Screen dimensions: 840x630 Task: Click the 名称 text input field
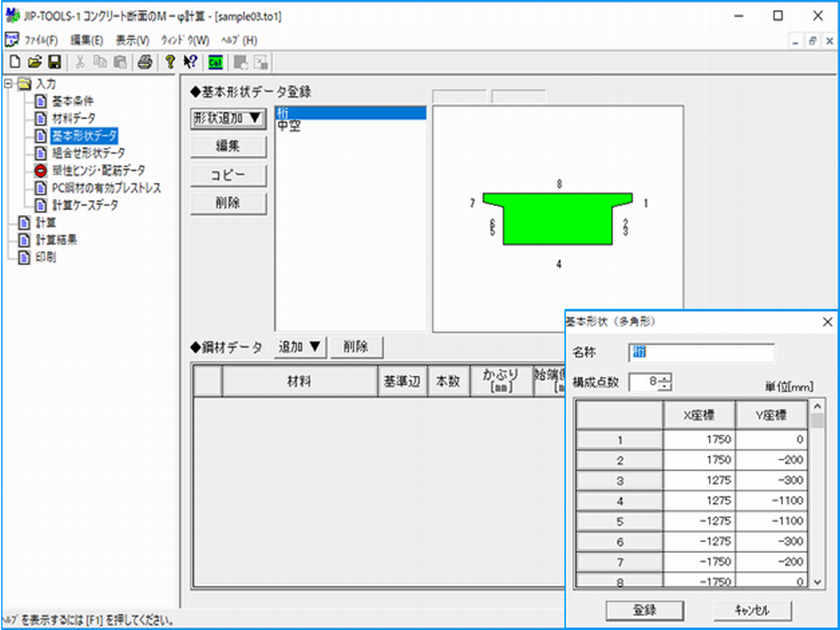(x=701, y=352)
